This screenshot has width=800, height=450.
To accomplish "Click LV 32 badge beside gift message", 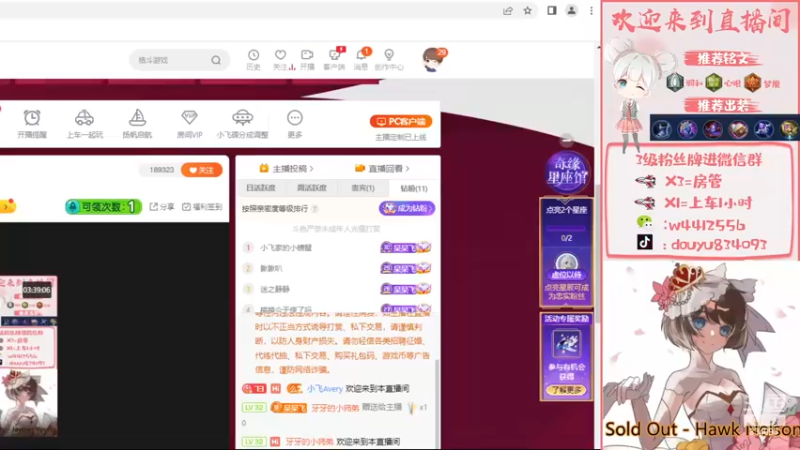I will (x=254, y=408).
